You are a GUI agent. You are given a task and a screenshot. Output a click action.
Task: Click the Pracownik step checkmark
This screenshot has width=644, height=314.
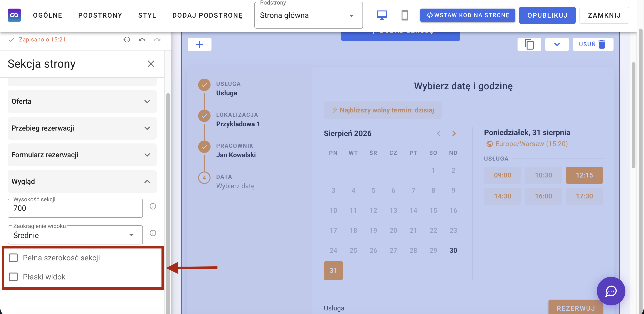point(204,147)
